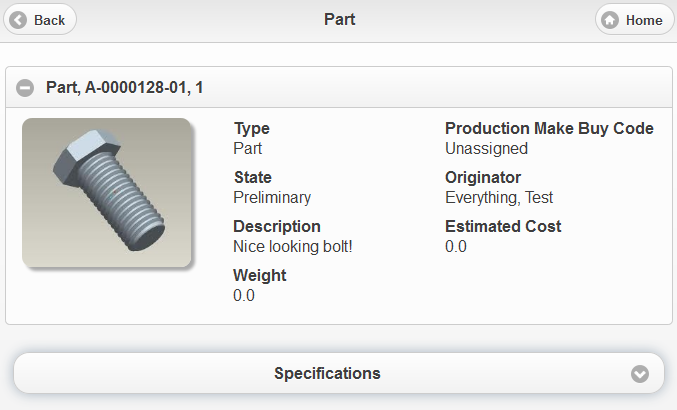This screenshot has width=677, height=410.
Task: Open the bolt thumbnail image
Action: [107, 193]
